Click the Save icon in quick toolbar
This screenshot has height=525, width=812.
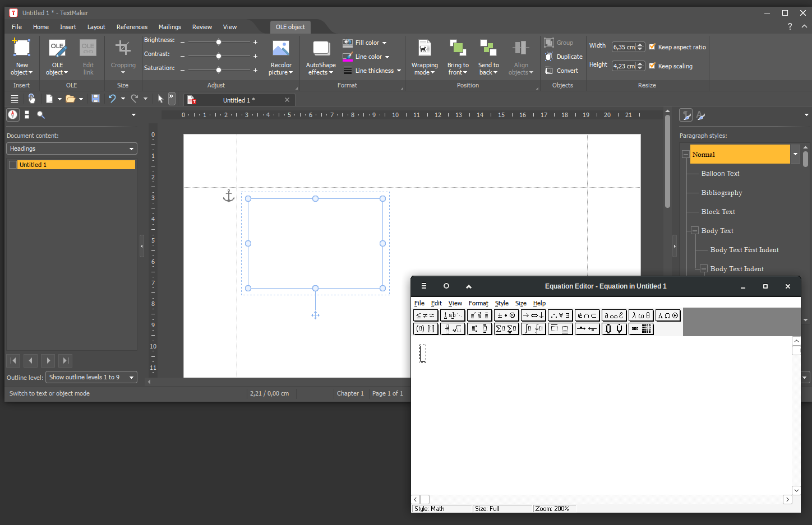click(95, 99)
